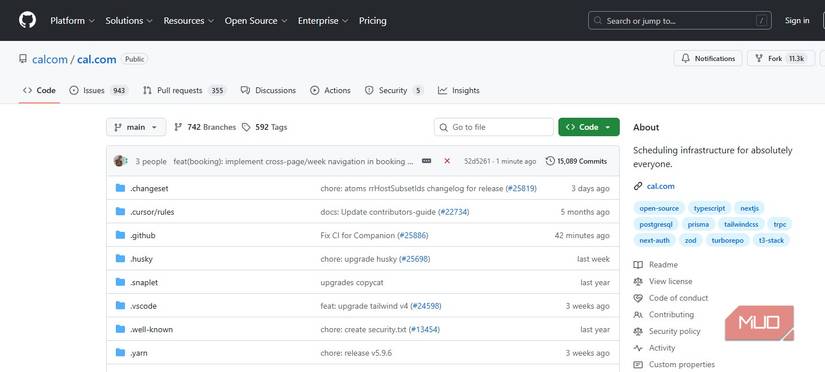View the 742 Branches list
Viewport: 825px width, 372px height.
(x=205, y=127)
